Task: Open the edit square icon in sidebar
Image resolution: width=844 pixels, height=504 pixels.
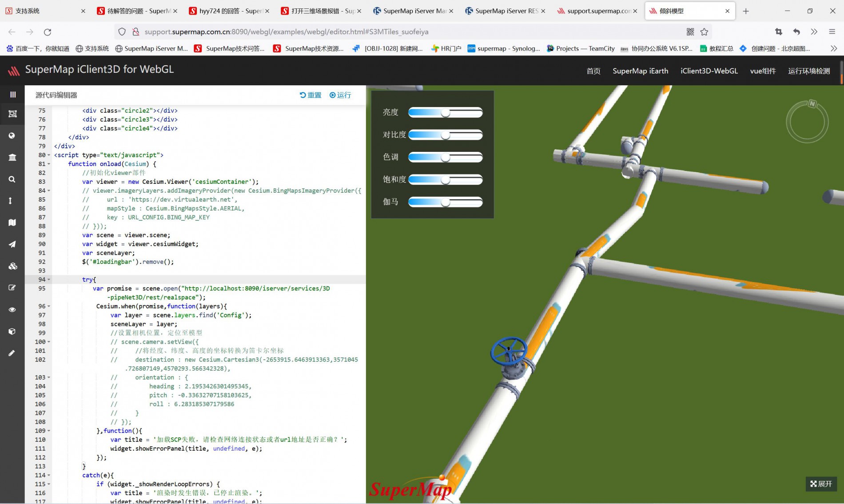Action: 12,288
